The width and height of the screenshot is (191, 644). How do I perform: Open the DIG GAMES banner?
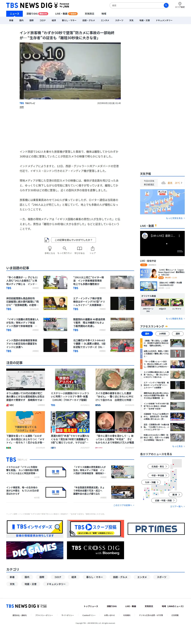(35, 550)
